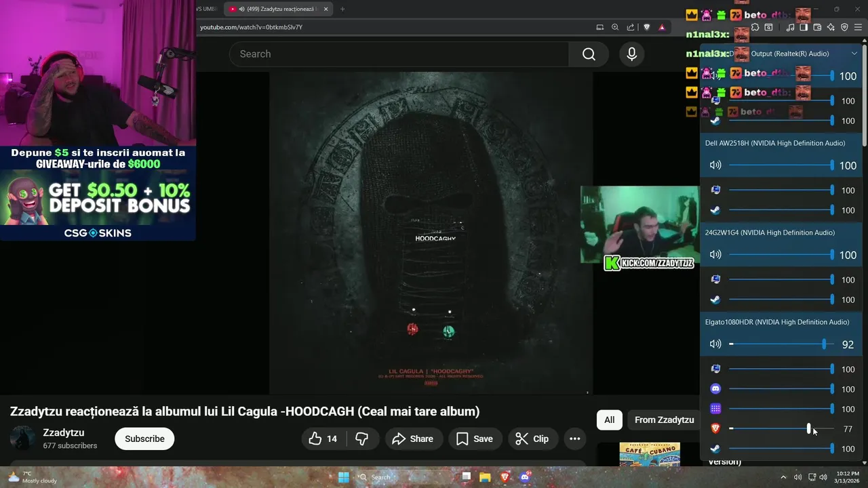Viewport: 868px width, 488px height.
Task: Open File Explorer from taskbar
Action: click(x=486, y=477)
